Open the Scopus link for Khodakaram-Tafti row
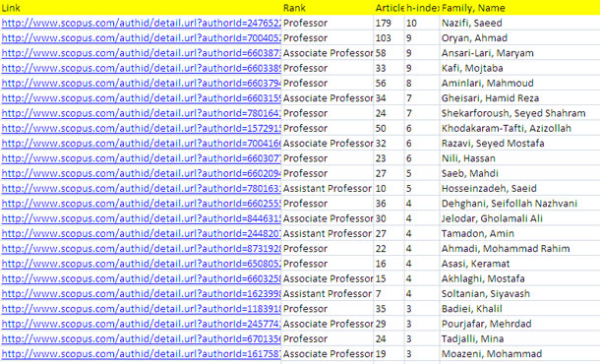The width and height of the screenshot is (600, 364). 141,128
